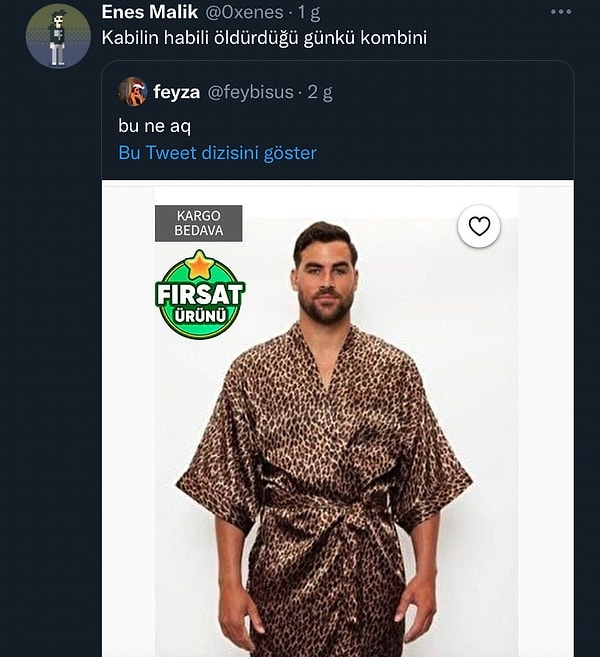
Task: Open the "Bu Tweet dizisini göster" link
Action: tap(217, 153)
